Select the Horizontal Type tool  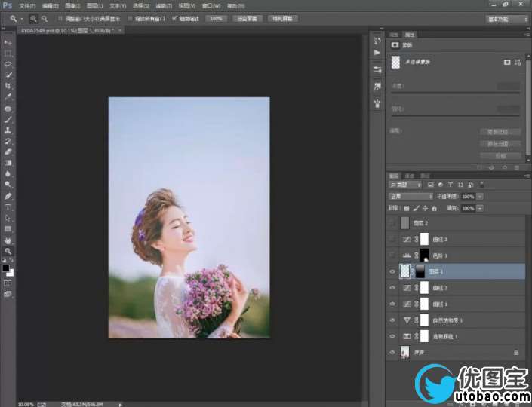[x=8, y=207]
